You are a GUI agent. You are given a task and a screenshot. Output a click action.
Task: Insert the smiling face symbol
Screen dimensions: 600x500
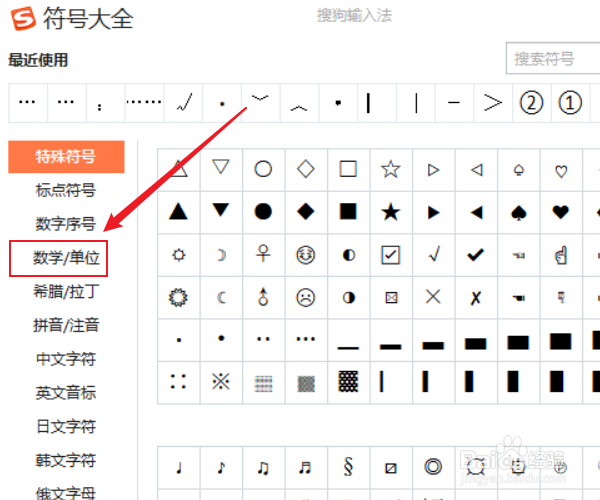(x=306, y=255)
